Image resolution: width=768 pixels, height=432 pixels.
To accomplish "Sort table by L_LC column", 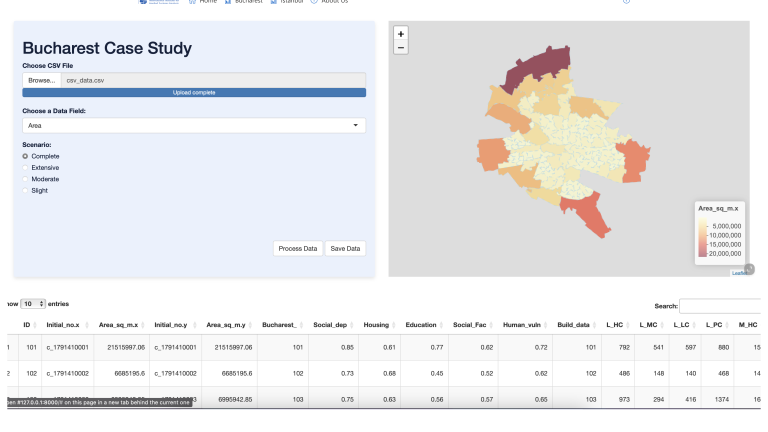I will [684, 325].
